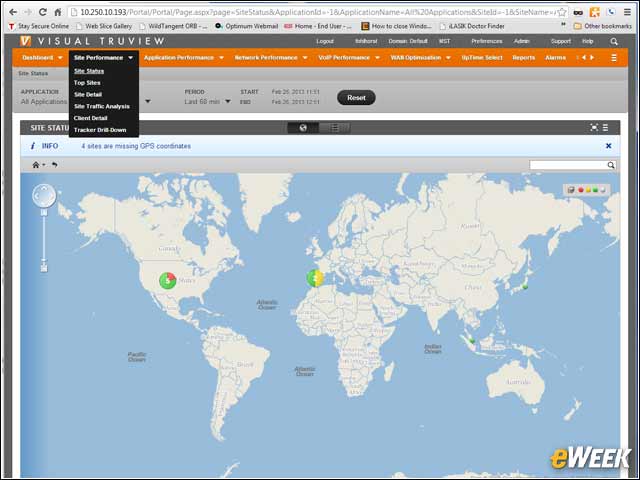Select Client Detail menu entry
This screenshot has height=480, width=640.
91,118
